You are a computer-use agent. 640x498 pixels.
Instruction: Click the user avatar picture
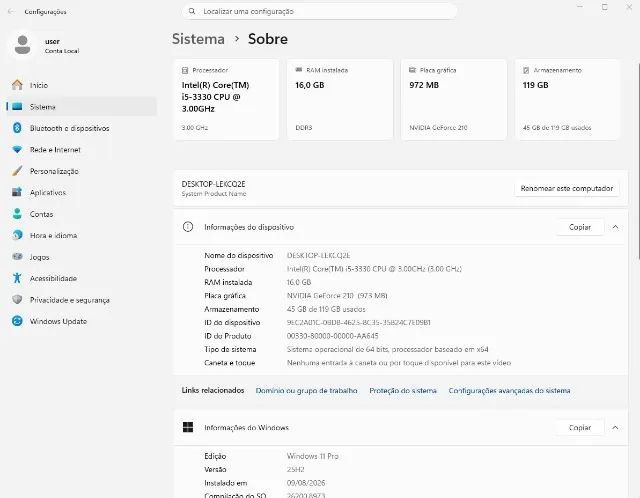pos(22,45)
